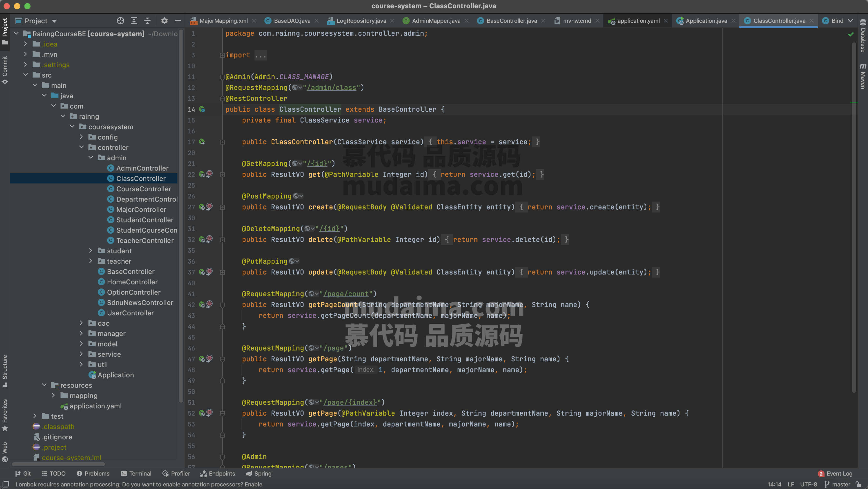Open the Maven tool window
The image size is (868, 489).
(x=863, y=76)
